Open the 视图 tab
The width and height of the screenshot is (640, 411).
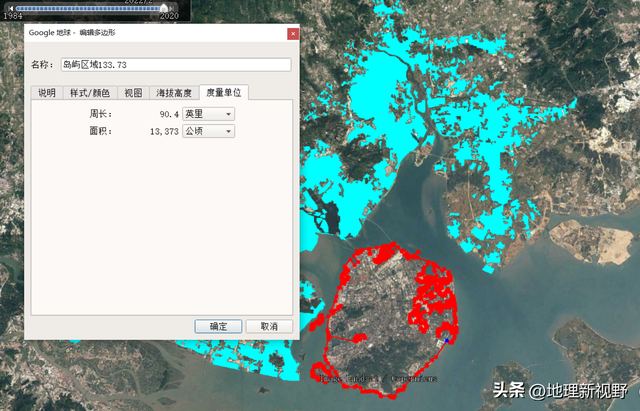pyautogui.click(x=133, y=93)
